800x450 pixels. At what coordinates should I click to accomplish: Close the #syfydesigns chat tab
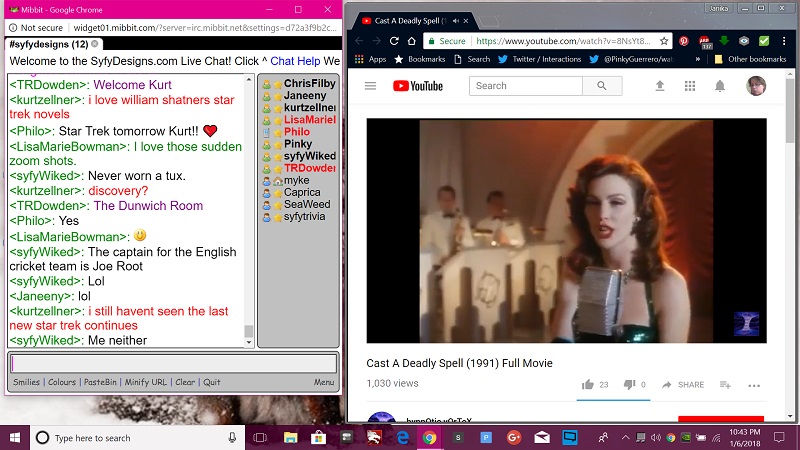point(94,44)
